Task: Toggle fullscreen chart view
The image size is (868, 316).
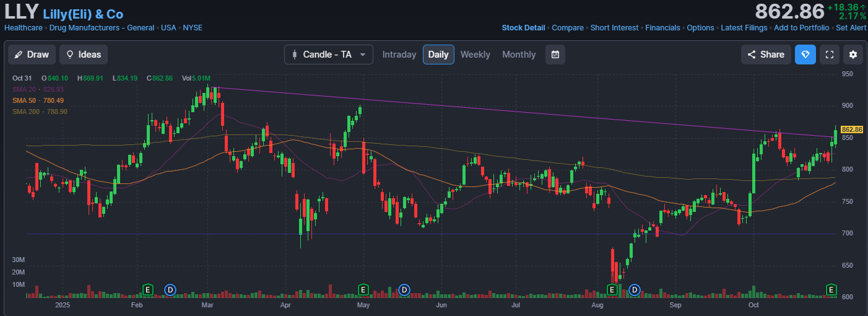Action: click(x=830, y=55)
